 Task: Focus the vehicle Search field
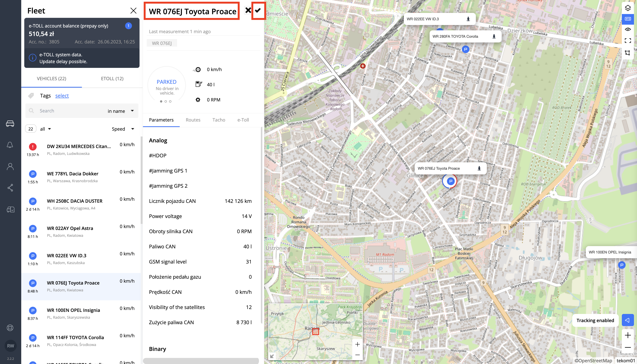coord(71,111)
